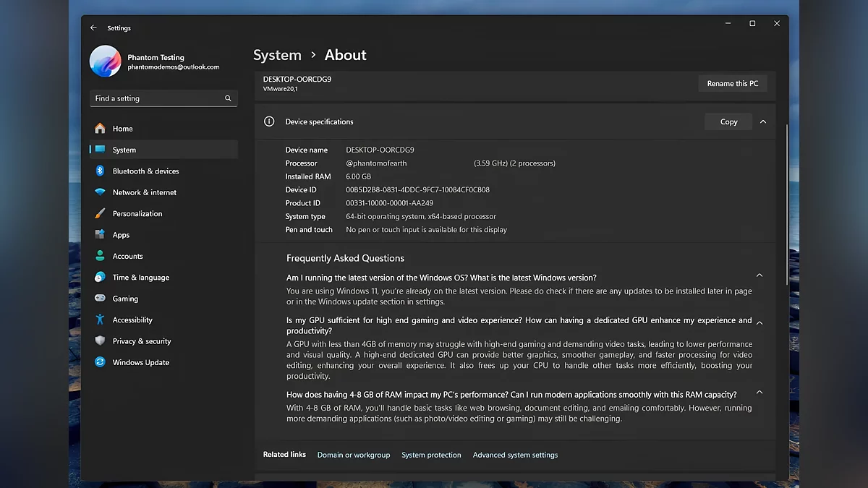Click the Windows Update icon

[x=100, y=362]
